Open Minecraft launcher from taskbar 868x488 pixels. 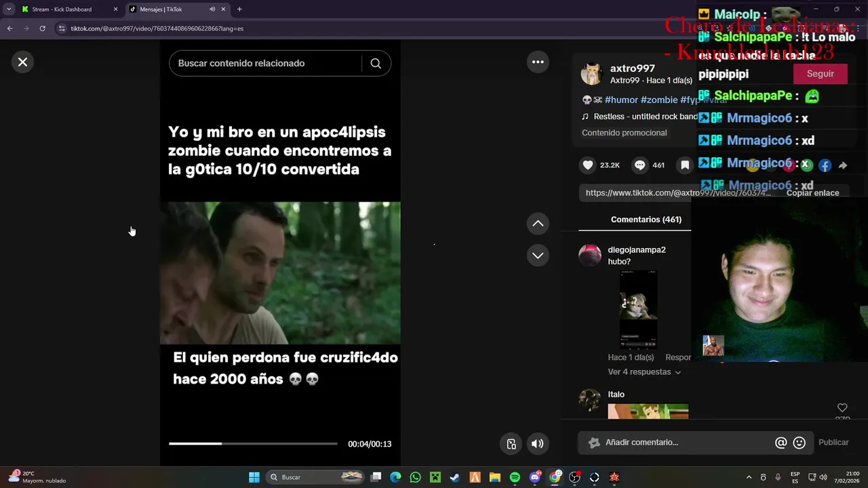[435, 477]
